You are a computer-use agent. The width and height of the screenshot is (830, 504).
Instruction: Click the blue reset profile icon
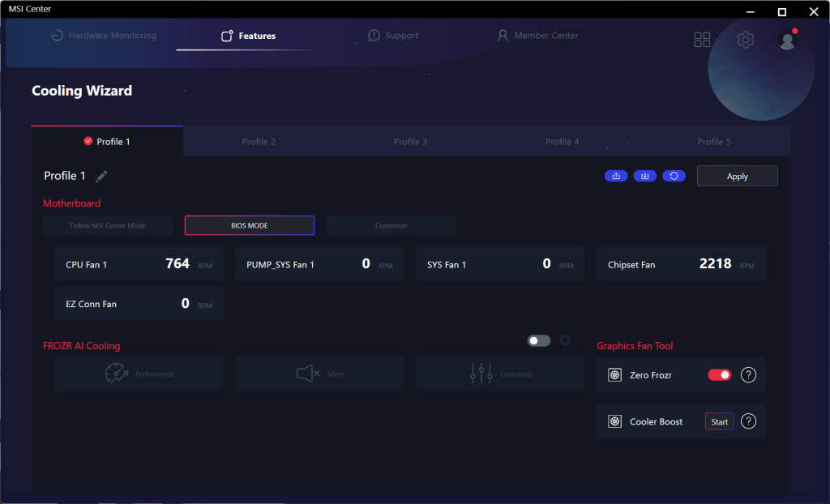click(674, 176)
